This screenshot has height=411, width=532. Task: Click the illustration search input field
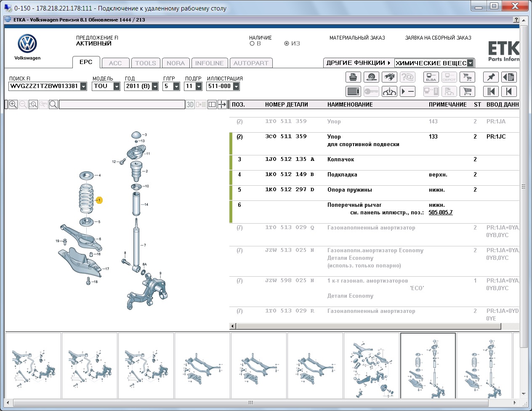(x=122, y=104)
